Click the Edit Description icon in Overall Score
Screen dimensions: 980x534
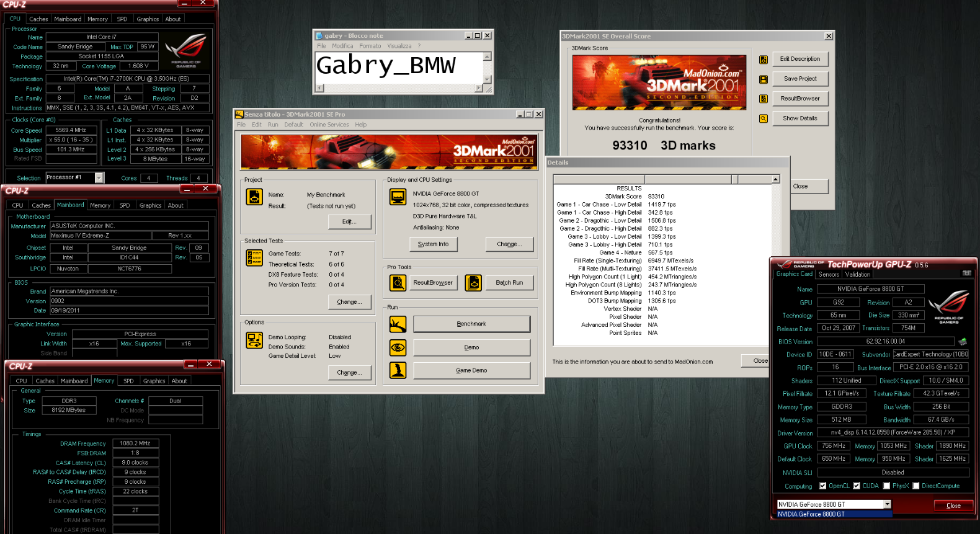point(764,60)
